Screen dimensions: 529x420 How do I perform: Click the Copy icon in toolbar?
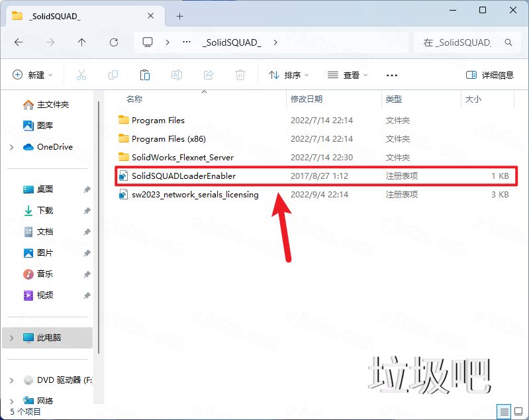click(113, 75)
